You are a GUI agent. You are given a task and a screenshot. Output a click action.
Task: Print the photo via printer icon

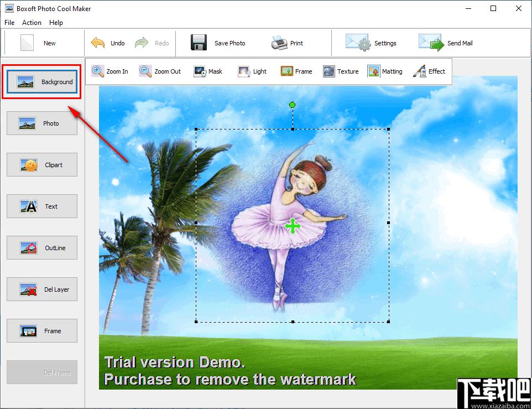[280, 43]
